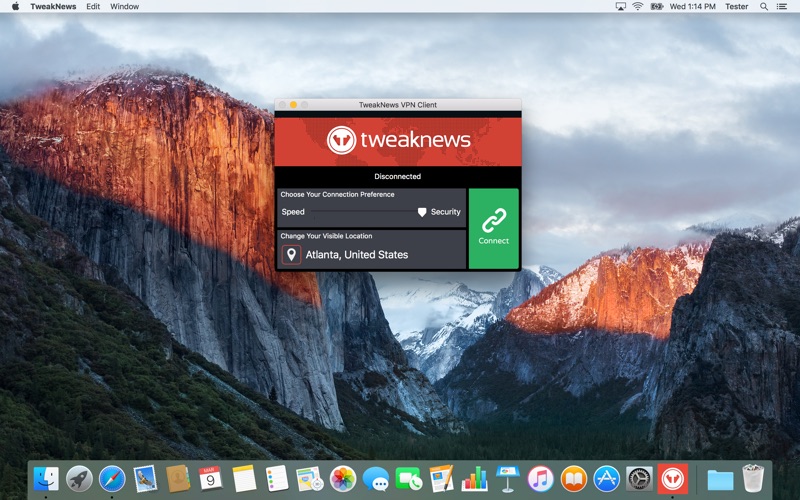Viewport: 800px width, 500px height.
Task: Click the location pin icon
Action: click(291, 254)
